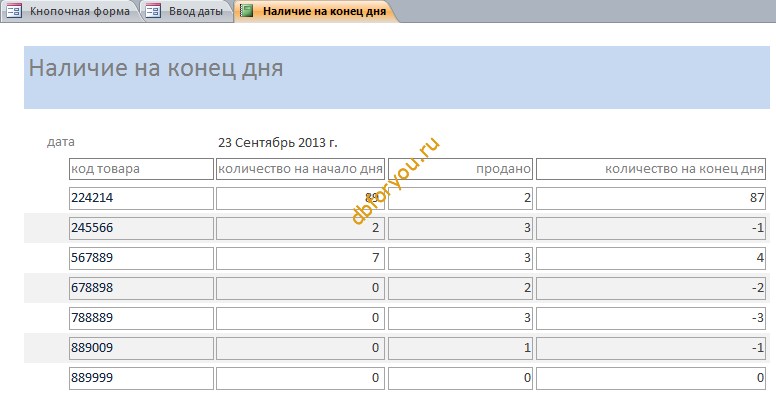Select product code 678898
The image size is (776, 395).
point(142,288)
